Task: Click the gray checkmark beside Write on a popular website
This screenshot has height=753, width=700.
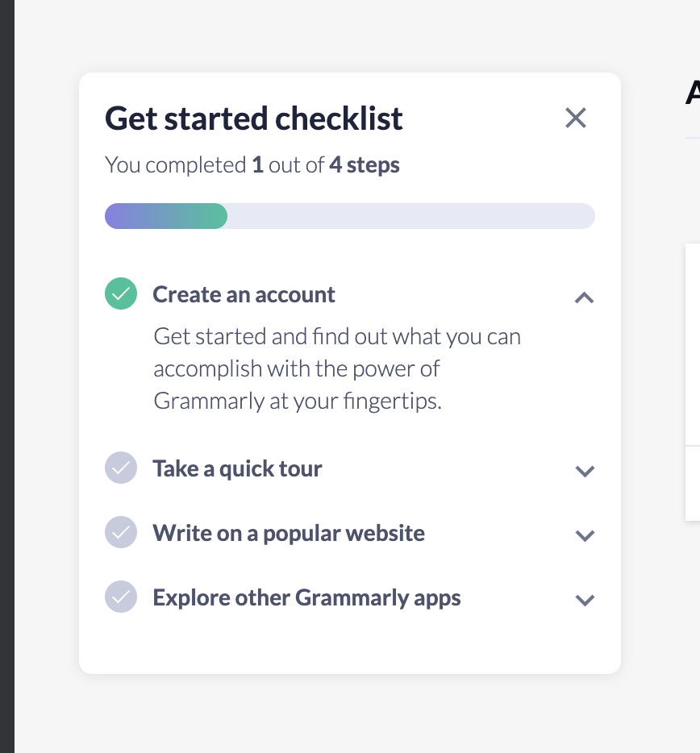Action: (x=121, y=533)
